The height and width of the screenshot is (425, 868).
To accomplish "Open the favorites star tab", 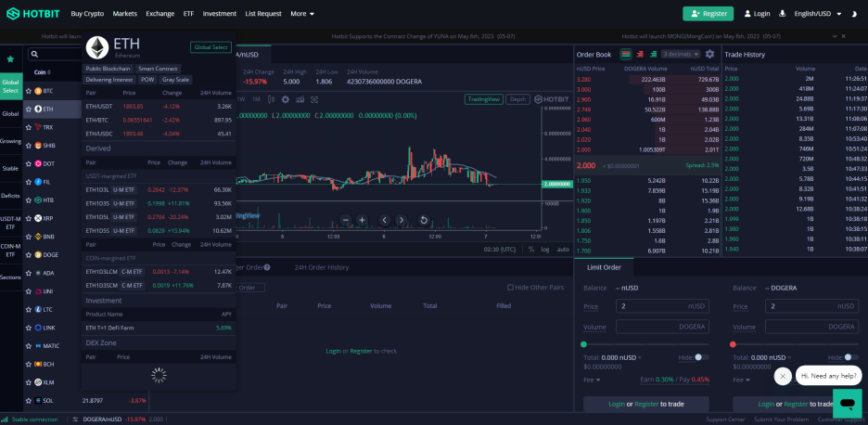I will [10, 58].
